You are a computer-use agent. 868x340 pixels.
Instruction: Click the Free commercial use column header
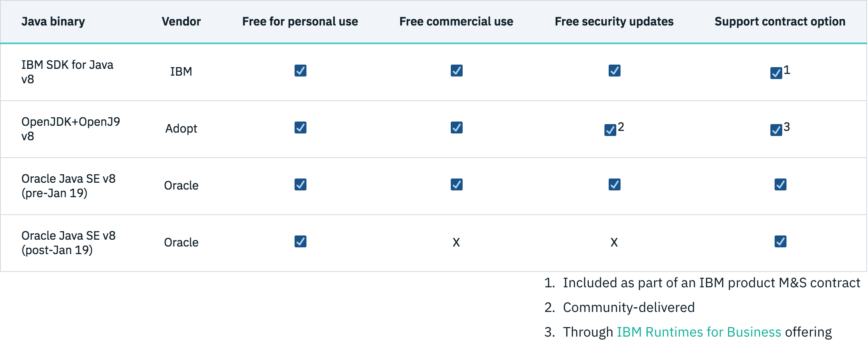[456, 22]
